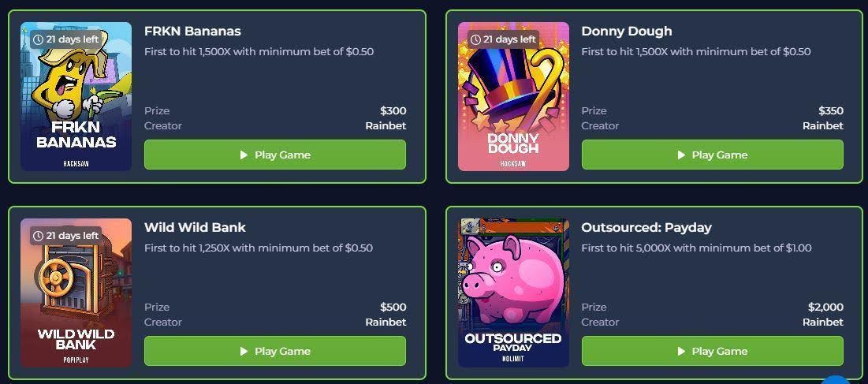Click the Rainbet creator of Wild Wild Bank

tap(386, 322)
